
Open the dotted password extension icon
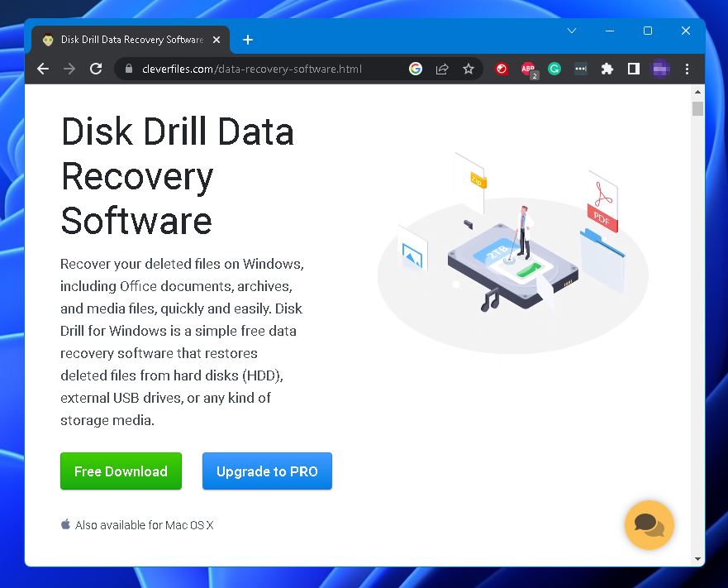[x=581, y=69]
